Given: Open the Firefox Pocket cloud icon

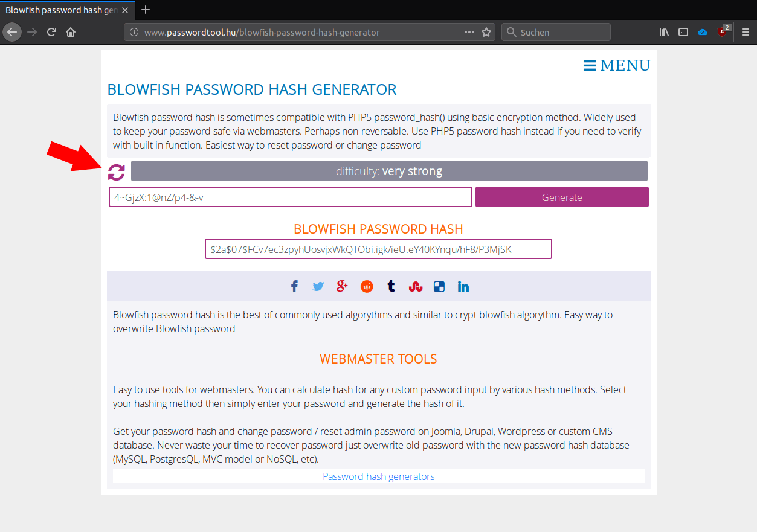Looking at the screenshot, I should click(x=702, y=31).
